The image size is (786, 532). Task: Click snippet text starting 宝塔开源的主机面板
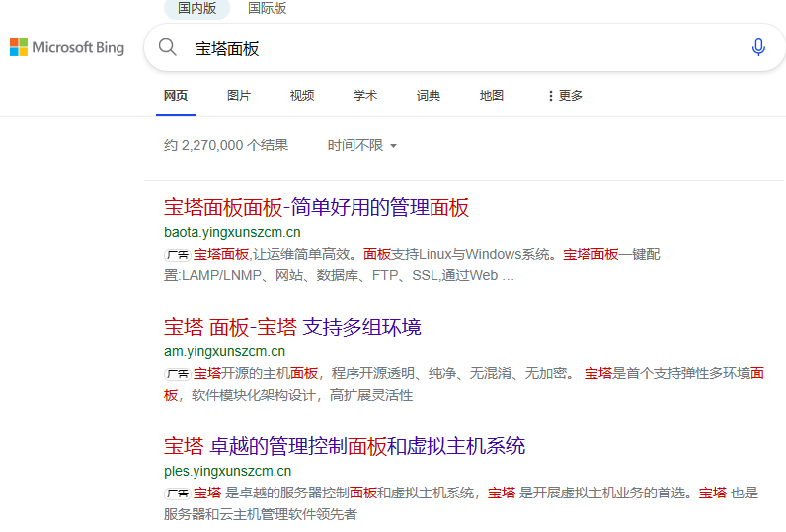tap(464, 384)
